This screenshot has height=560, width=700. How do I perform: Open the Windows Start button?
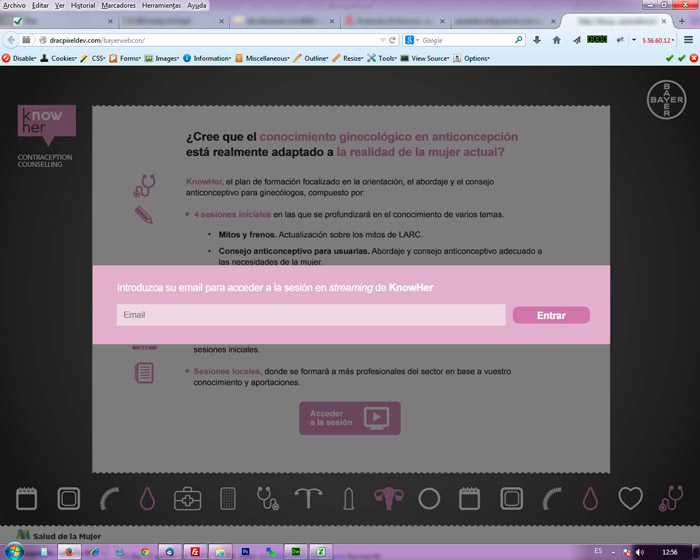(x=14, y=552)
